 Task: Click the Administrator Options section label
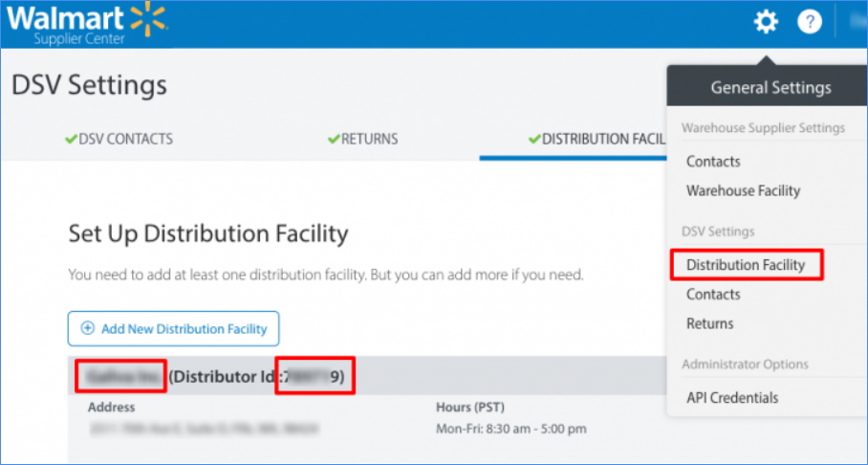pos(745,365)
